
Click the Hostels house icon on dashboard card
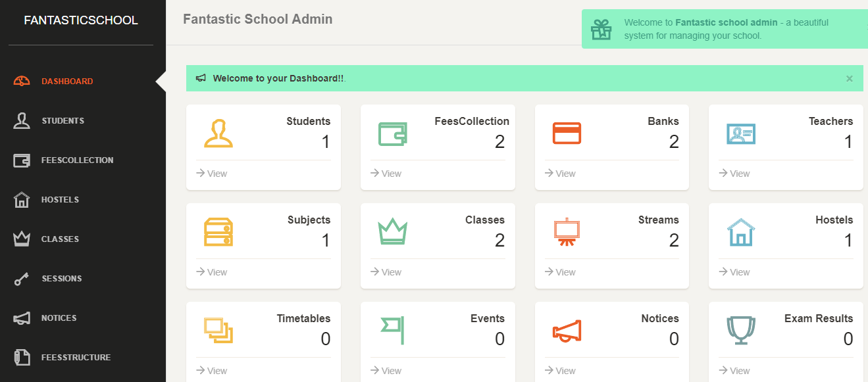tap(741, 231)
